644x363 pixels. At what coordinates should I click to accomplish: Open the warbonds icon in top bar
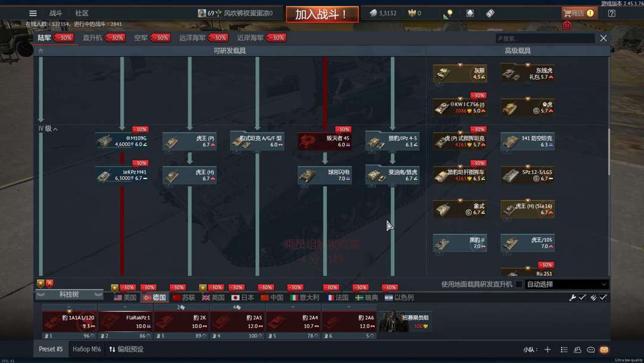pyautogui.click(x=470, y=13)
